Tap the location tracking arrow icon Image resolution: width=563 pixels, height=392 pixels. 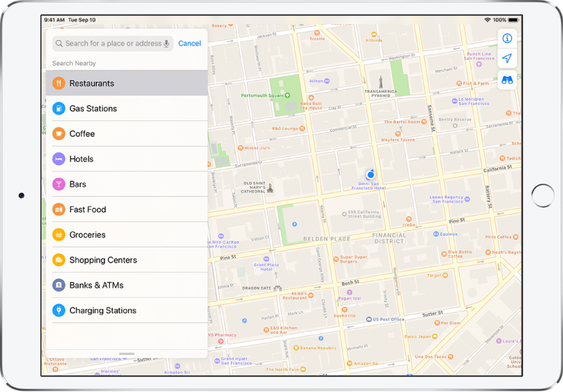coord(507,59)
